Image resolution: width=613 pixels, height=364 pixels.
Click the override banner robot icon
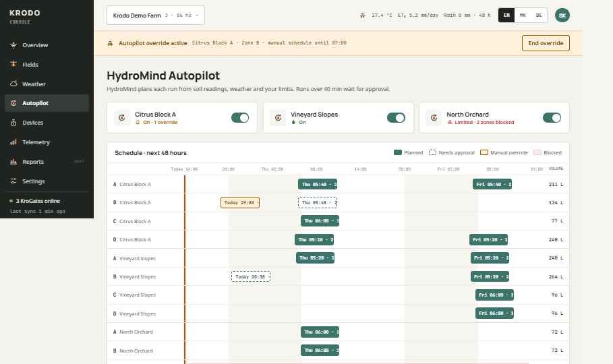(110, 43)
